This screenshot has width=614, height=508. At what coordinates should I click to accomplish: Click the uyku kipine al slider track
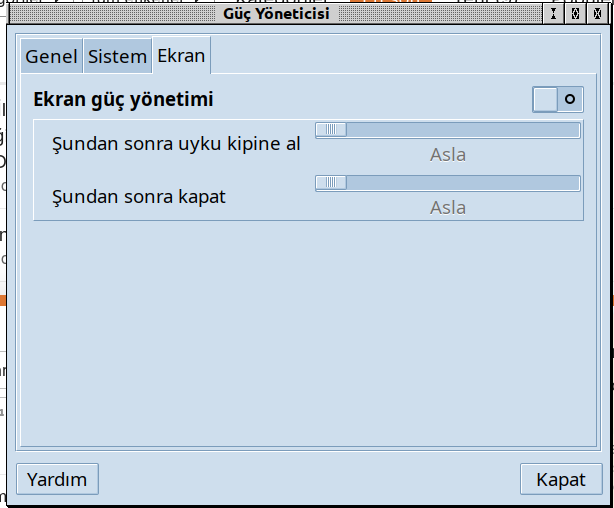pyautogui.click(x=460, y=130)
